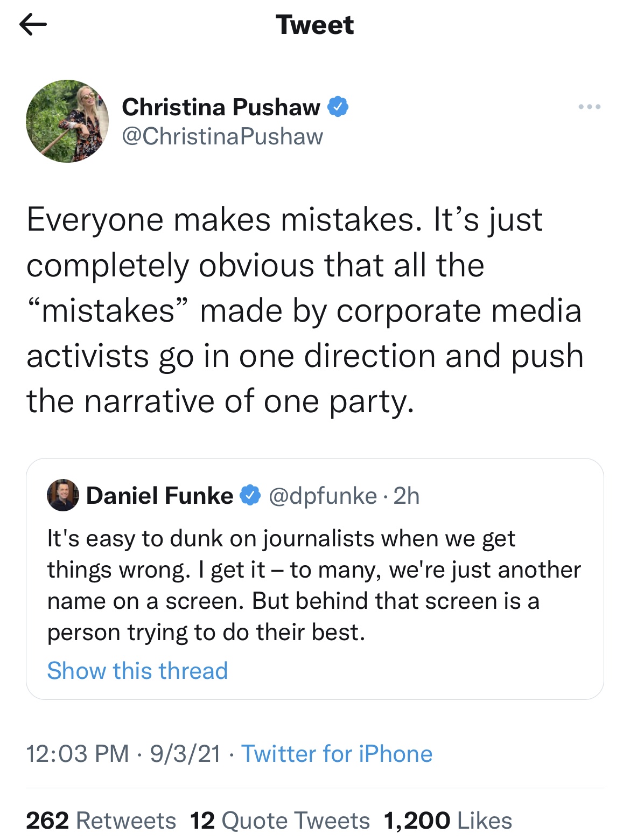This screenshot has width=630, height=840.
Task: Click the 9/3/21 tweet date
Action: tap(185, 753)
